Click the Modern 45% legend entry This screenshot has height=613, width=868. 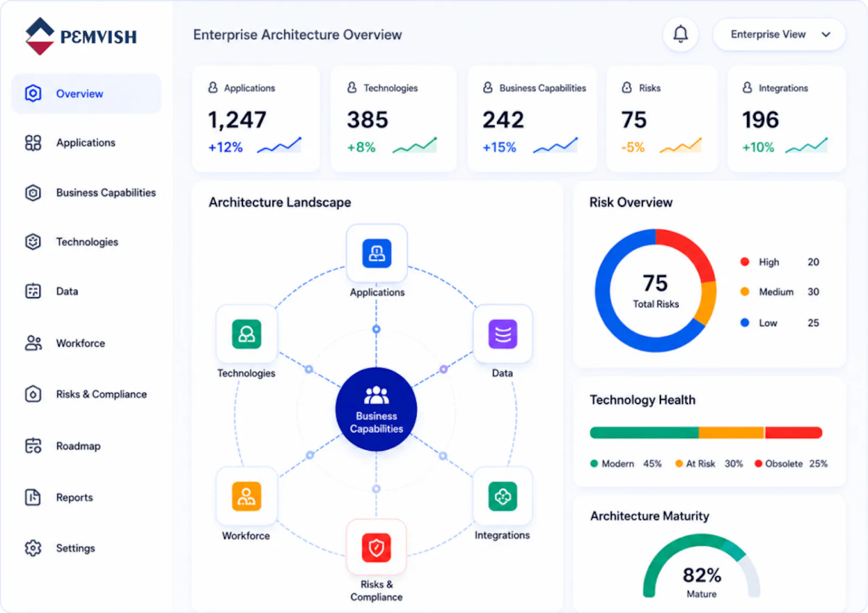pos(626,464)
